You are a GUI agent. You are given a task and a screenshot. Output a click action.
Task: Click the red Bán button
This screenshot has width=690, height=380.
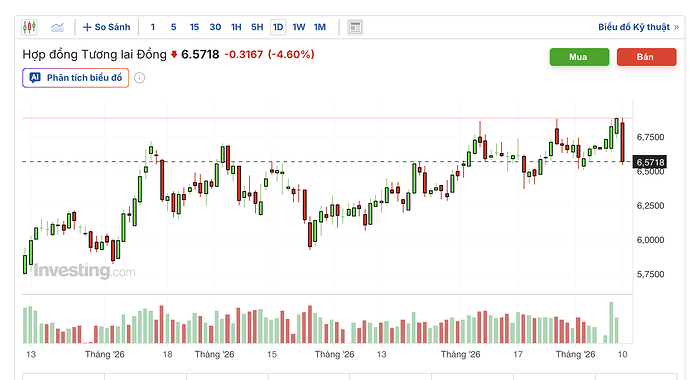point(646,57)
